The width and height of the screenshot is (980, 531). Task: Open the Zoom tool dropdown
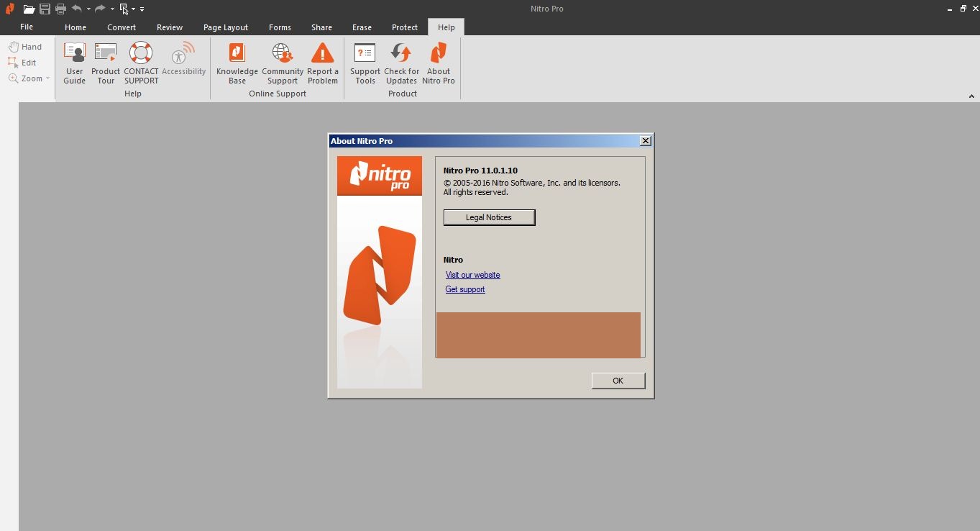47,78
